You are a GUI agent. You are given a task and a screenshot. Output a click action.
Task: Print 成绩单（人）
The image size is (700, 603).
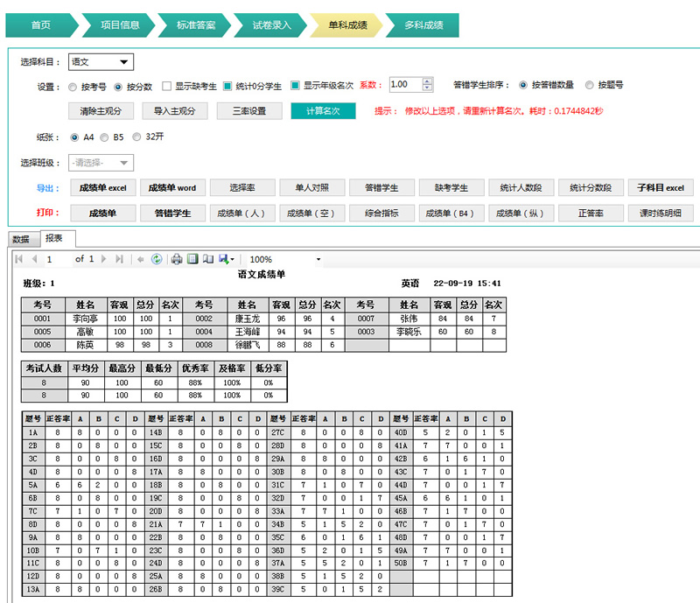[x=242, y=214]
